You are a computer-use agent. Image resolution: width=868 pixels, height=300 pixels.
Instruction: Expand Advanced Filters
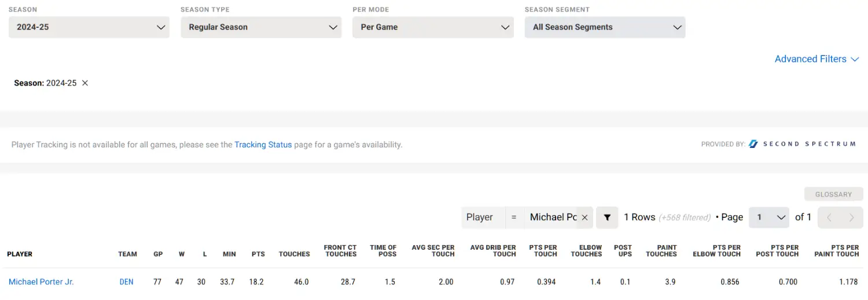(x=816, y=59)
